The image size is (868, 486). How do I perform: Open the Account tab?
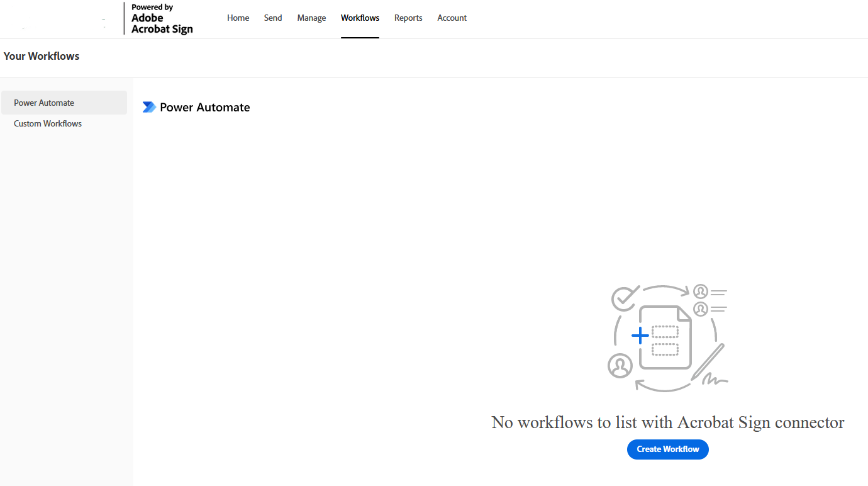pos(452,18)
